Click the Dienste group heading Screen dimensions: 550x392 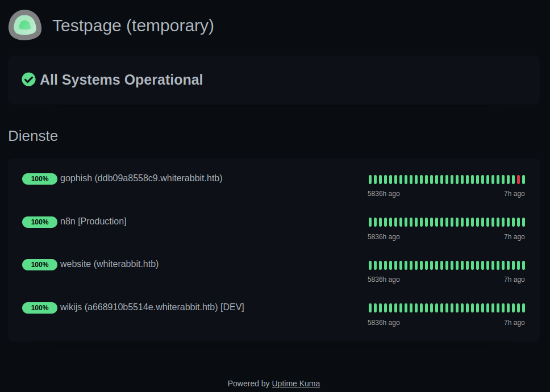click(x=33, y=136)
